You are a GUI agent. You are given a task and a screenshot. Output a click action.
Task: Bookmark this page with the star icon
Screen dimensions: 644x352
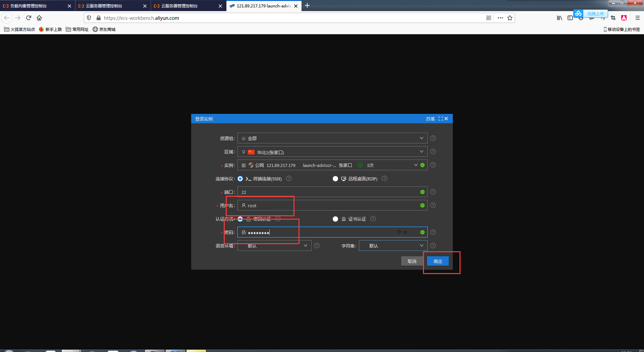pos(510,18)
